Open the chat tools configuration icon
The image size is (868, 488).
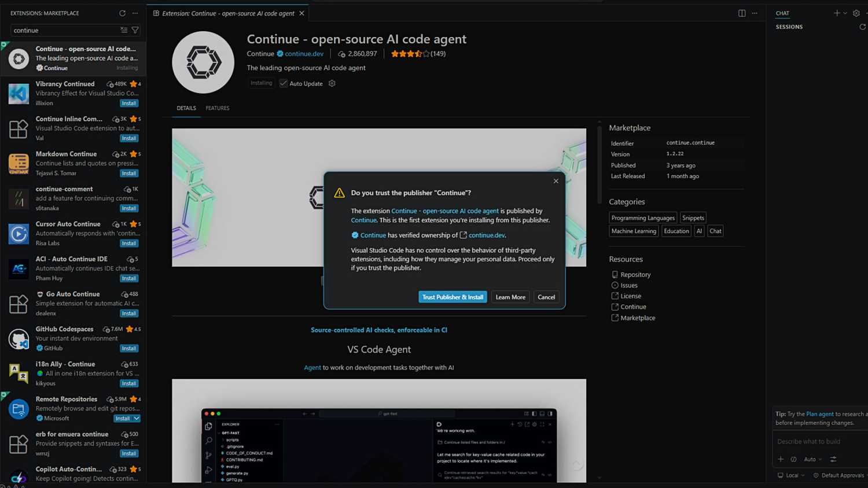coord(833,459)
